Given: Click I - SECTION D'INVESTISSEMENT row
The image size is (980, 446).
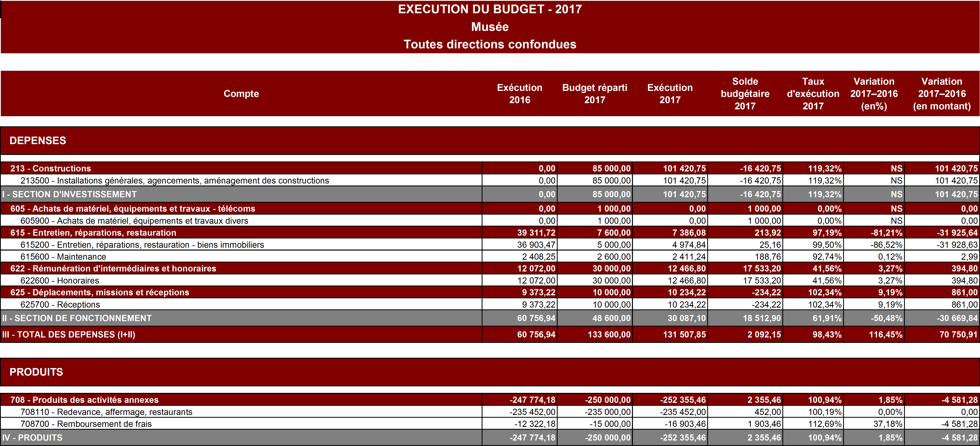Looking at the screenshot, I should (x=69, y=194).
